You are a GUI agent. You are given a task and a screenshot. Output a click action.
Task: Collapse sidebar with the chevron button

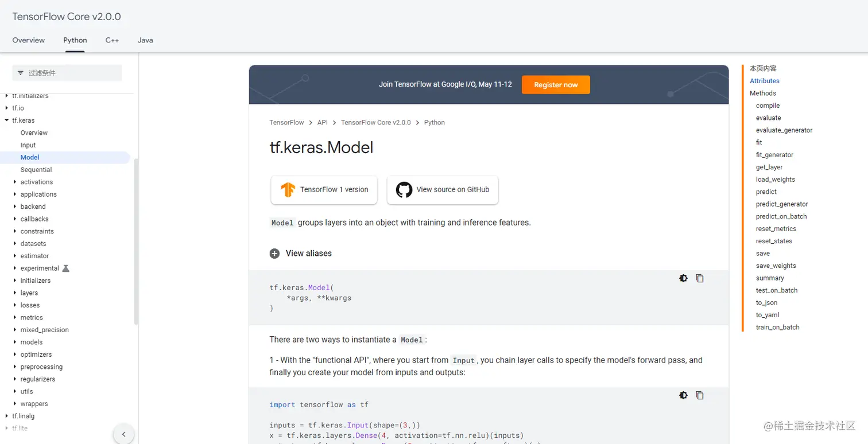coord(123,434)
